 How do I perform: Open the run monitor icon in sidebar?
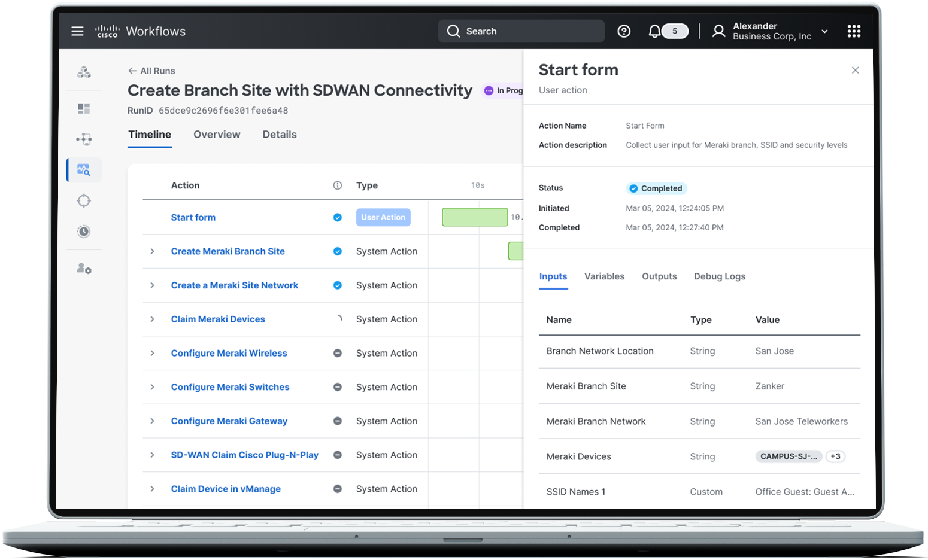pos(84,169)
